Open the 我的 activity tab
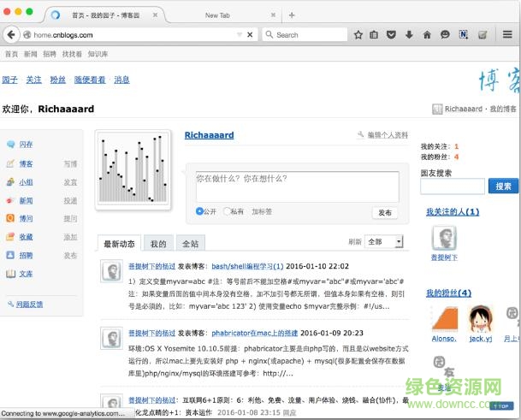The height and width of the screenshot is (420, 521). point(158,244)
